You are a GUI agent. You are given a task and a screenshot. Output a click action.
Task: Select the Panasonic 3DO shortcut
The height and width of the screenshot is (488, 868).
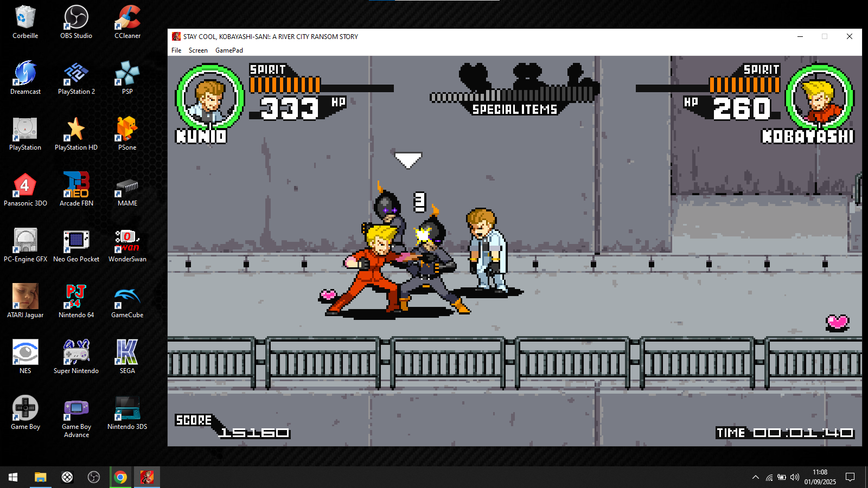(x=25, y=190)
